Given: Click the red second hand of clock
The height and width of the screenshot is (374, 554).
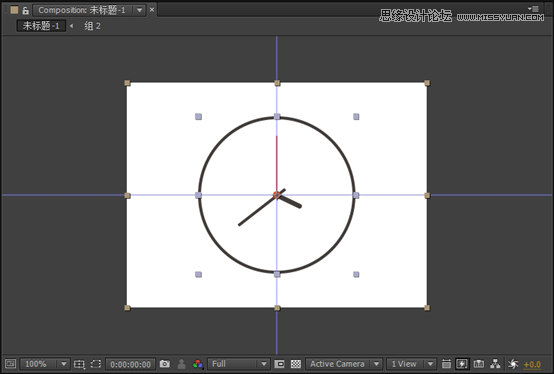Looking at the screenshot, I should coord(277,164).
